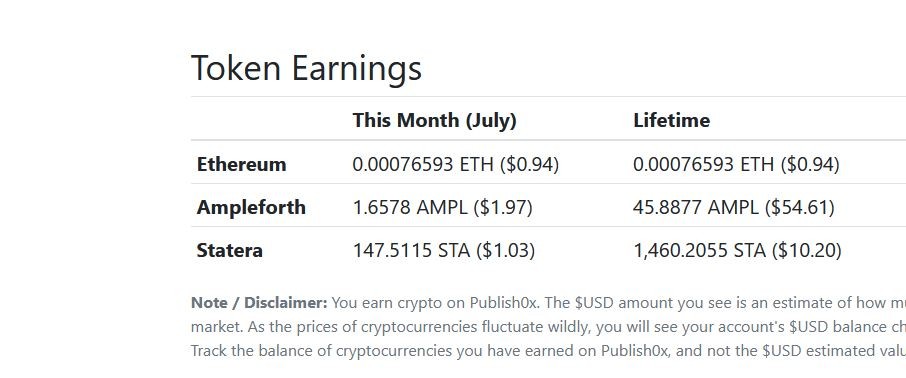
Task: Click the $1.03 Statera monthly dollar amount
Action: click(506, 250)
